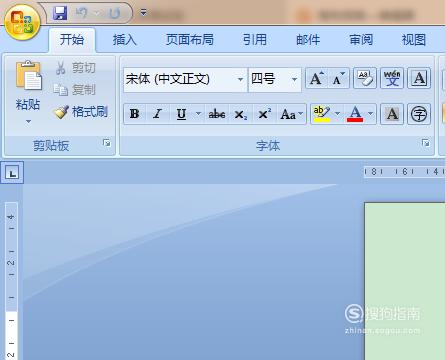Open the 视图 tab

(x=414, y=40)
